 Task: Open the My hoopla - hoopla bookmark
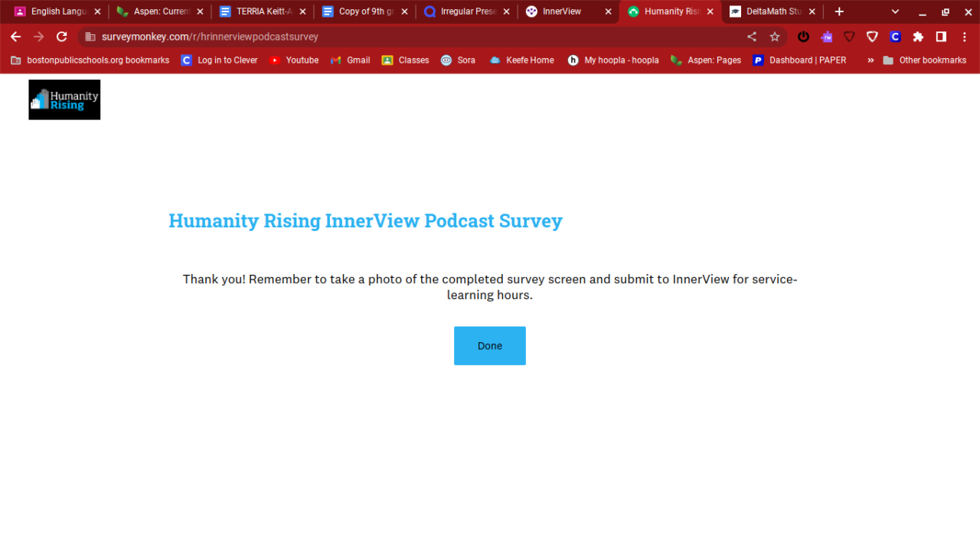pyautogui.click(x=613, y=60)
